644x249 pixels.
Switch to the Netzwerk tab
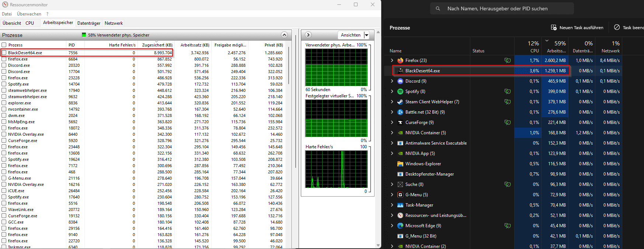tap(114, 23)
